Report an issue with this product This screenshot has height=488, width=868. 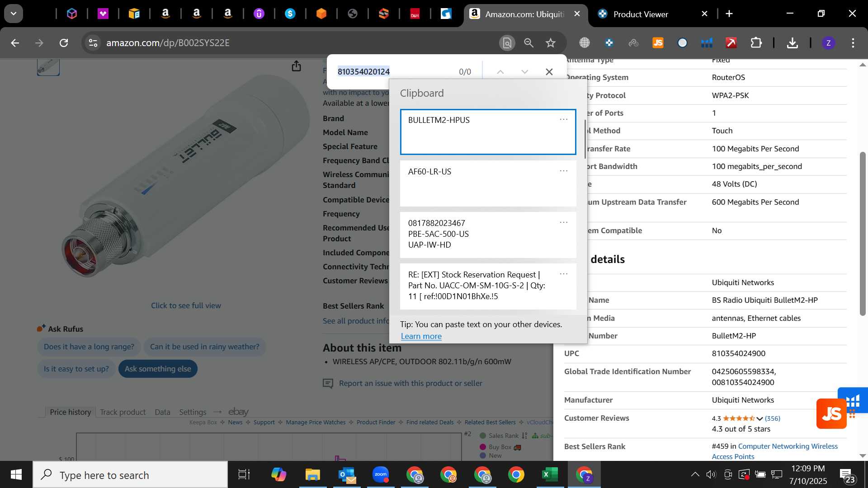point(410,383)
